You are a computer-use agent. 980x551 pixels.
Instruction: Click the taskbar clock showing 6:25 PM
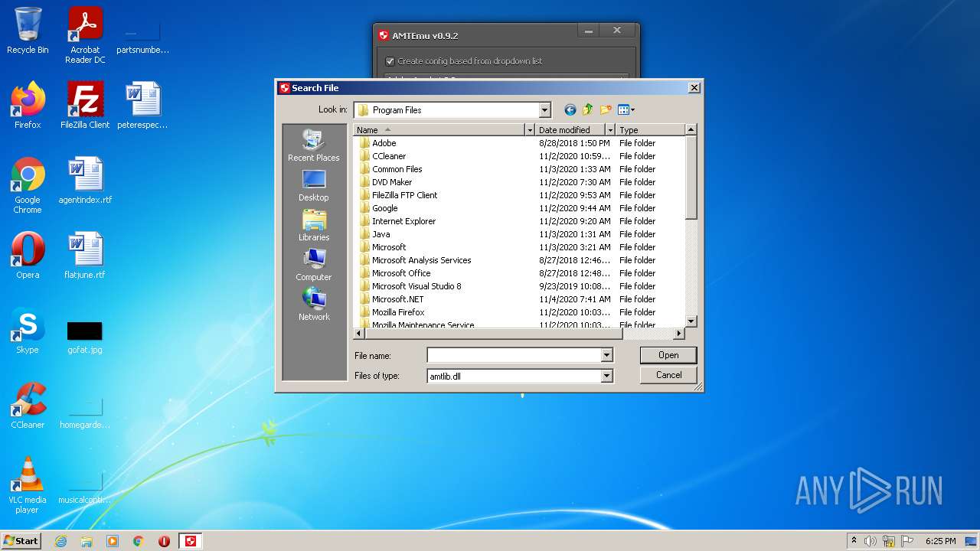[x=940, y=541]
